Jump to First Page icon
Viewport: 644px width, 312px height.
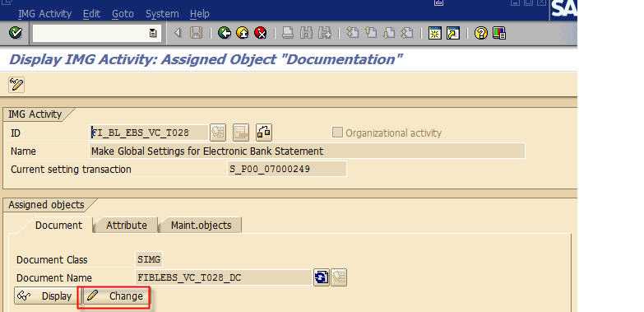[352, 33]
